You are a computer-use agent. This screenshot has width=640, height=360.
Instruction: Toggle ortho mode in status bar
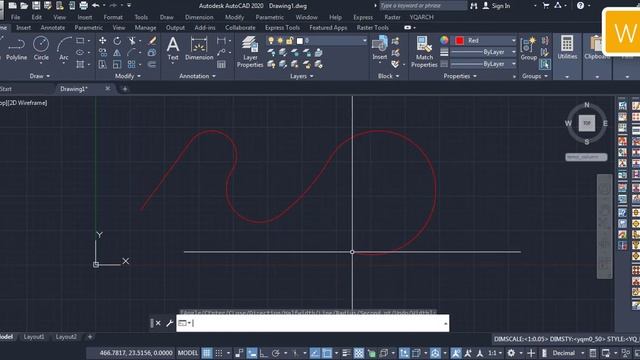pyautogui.click(x=263, y=353)
